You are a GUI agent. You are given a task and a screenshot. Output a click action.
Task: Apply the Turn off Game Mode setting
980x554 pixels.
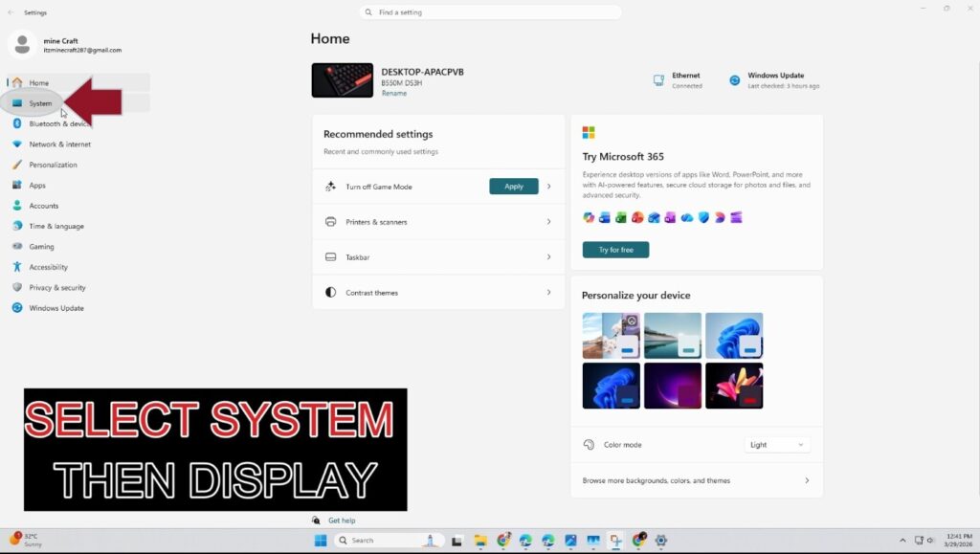tap(514, 187)
